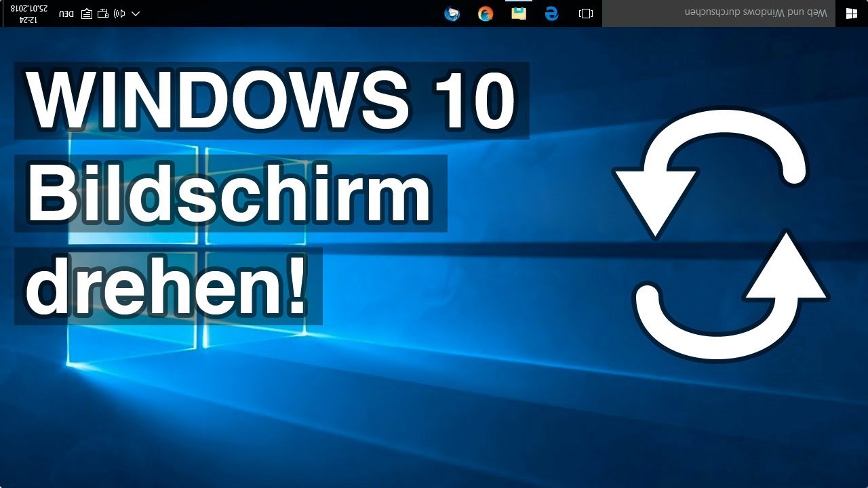This screenshot has width=868, height=488.
Task: Open Task View from the taskbar
Action: click(x=586, y=14)
